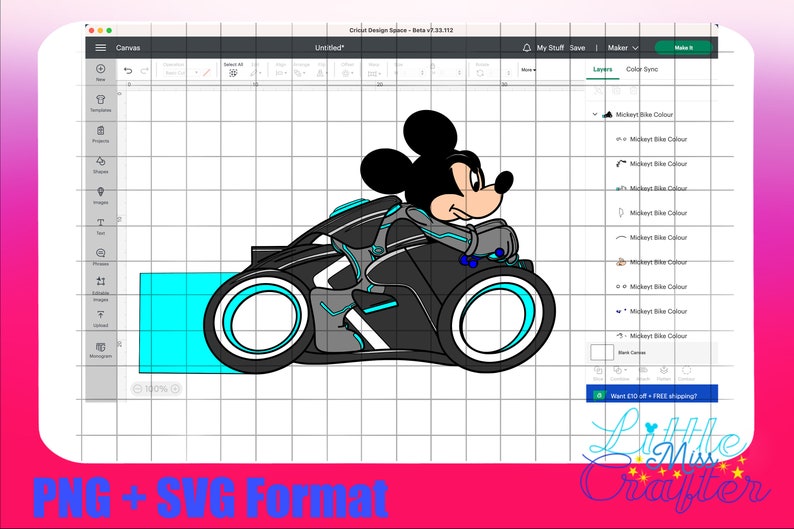Click the £10 off free shipping banner

click(x=652, y=395)
